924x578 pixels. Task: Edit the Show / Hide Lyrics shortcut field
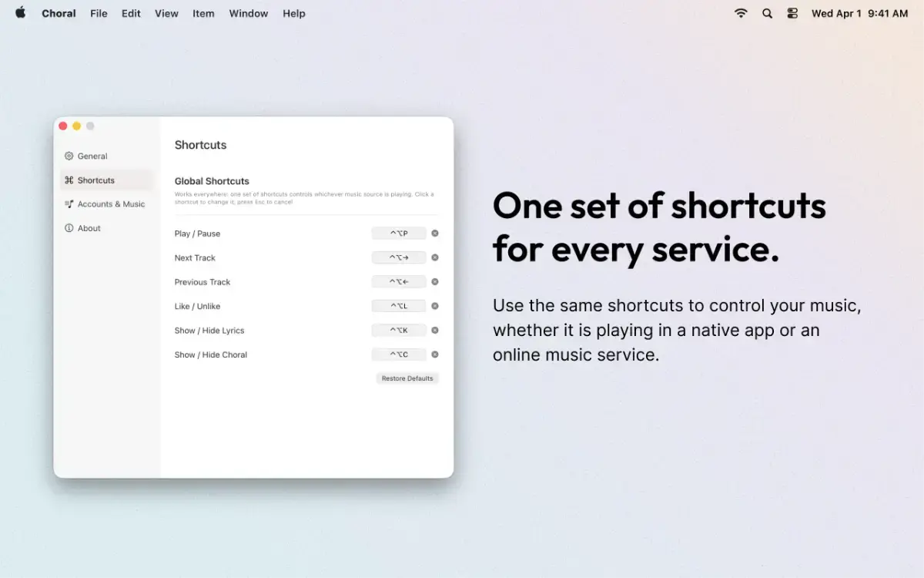pos(399,330)
